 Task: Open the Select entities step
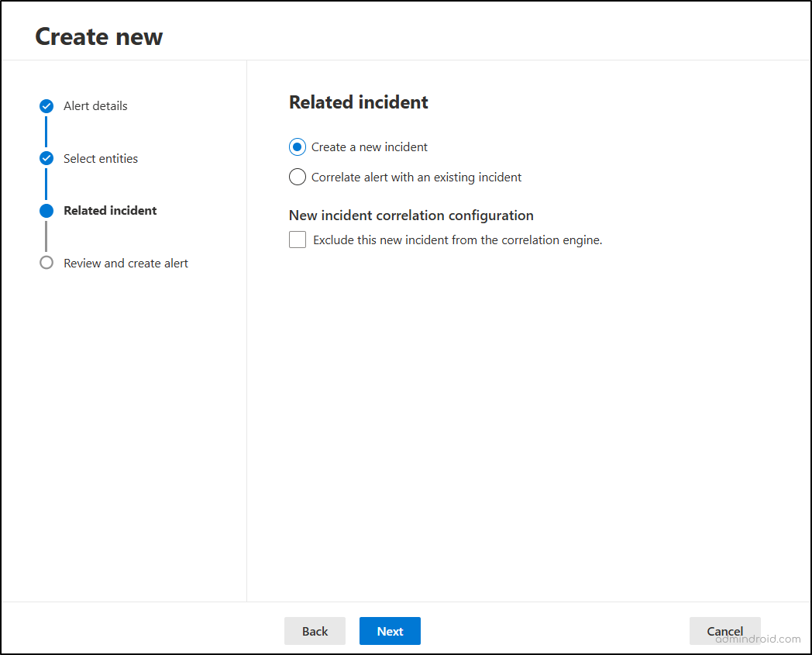[101, 159]
